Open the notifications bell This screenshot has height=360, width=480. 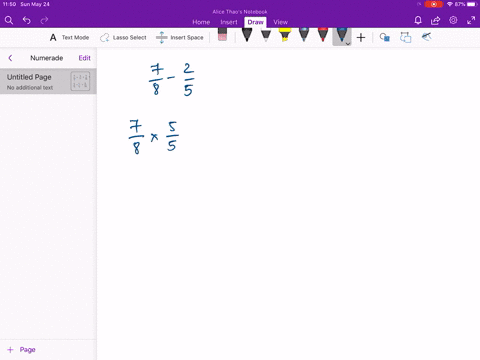click(418, 20)
